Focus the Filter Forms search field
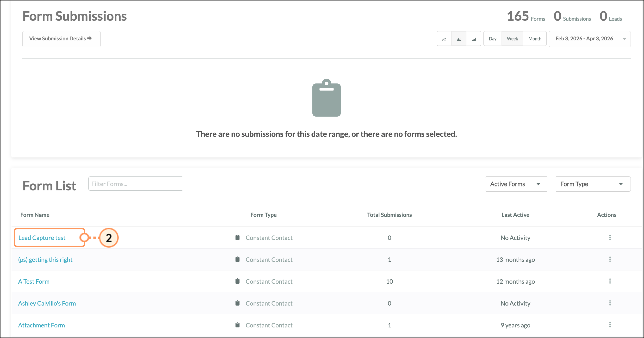The image size is (644, 338). click(136, 184)
